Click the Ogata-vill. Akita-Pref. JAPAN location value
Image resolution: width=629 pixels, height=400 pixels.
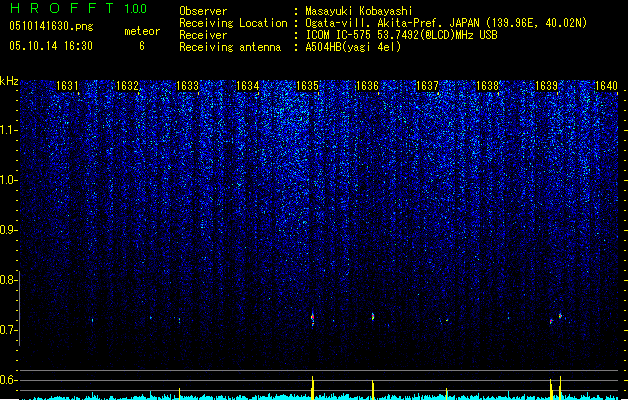(446, 23)
